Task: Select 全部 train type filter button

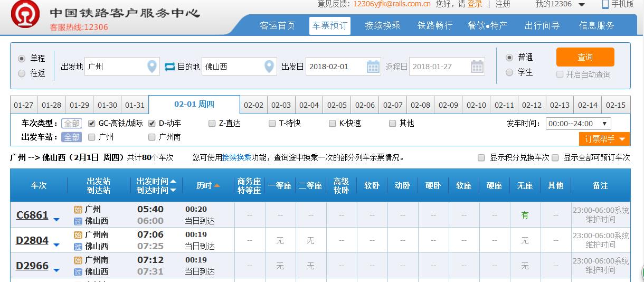Action: point(71,124)
